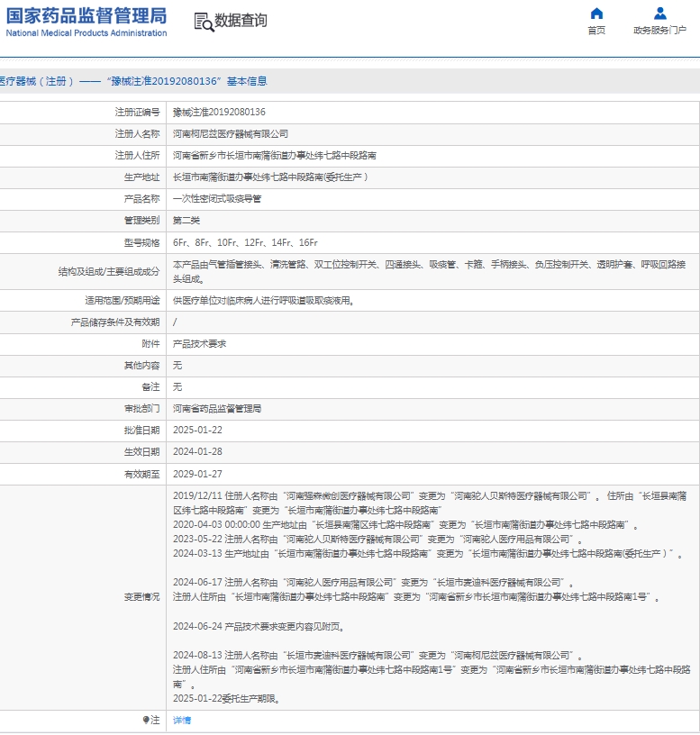The width and height of the screenshot is (700, 735).
Task: Select registration number 豫械注准20192080136 value
Action: tap(219, 112)
